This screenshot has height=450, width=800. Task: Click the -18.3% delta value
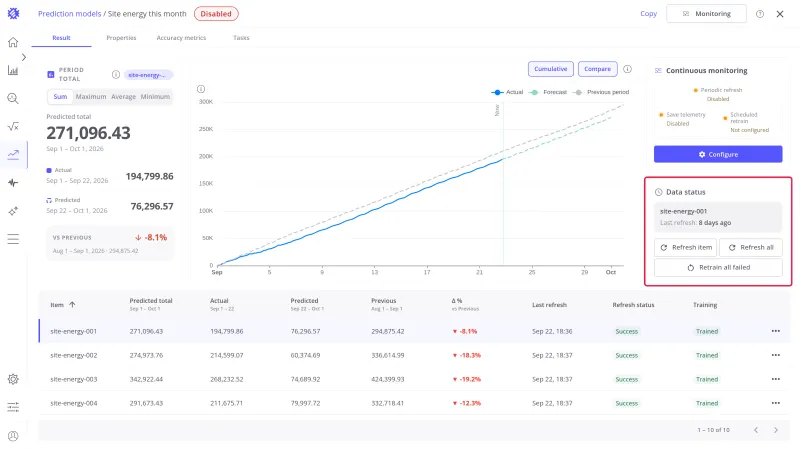click(x=466, y=355)
